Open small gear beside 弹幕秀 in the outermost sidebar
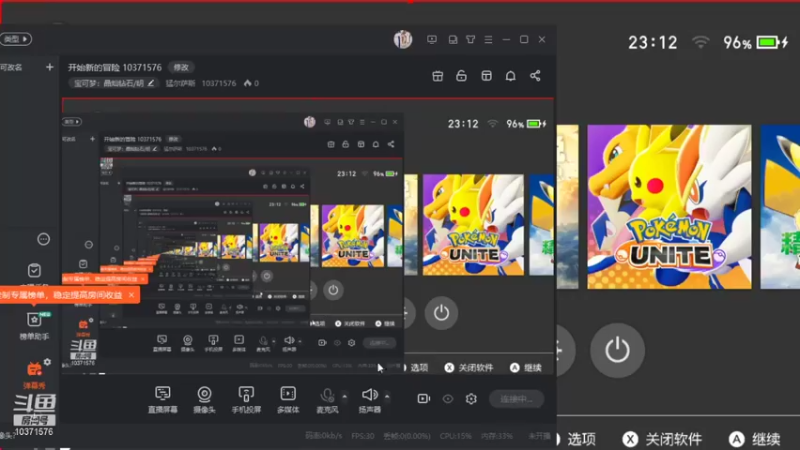 [x=47, y=362]
